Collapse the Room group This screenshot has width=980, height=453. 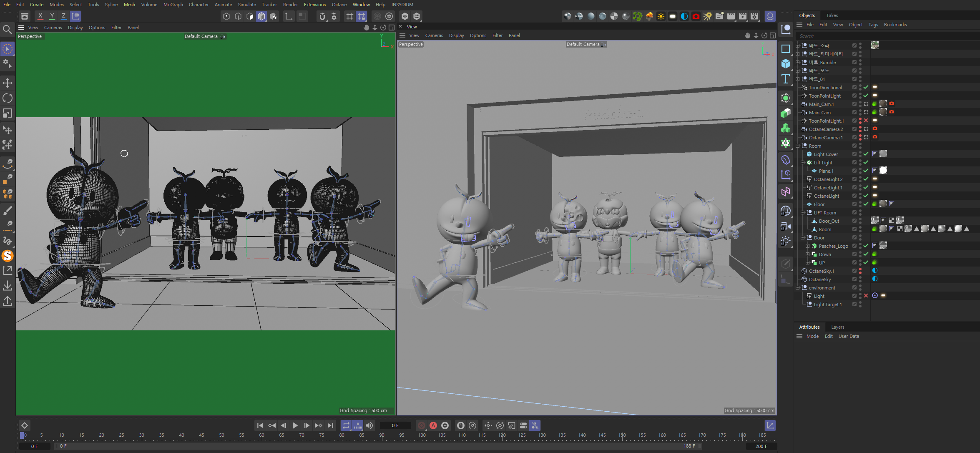click(x=798, y=146)
